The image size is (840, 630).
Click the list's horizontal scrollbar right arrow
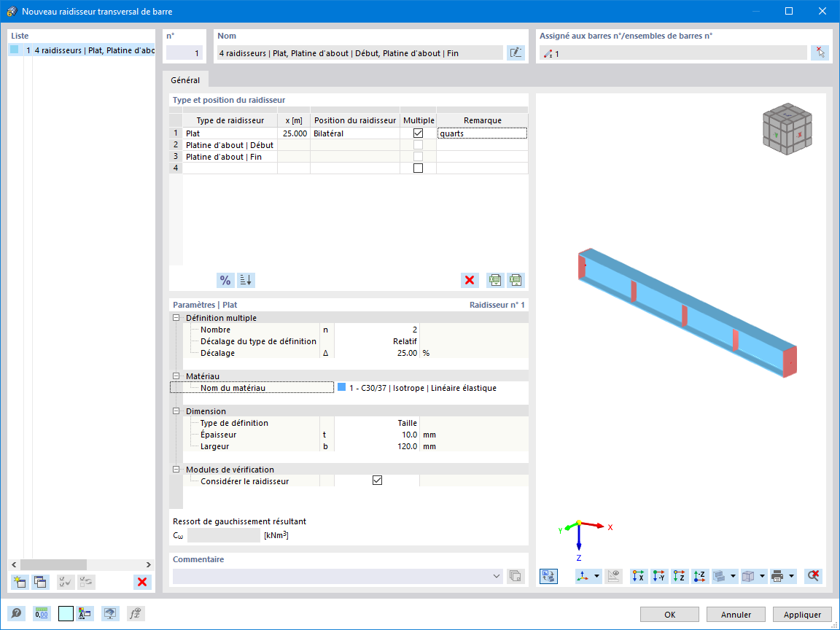coord(149,564)
